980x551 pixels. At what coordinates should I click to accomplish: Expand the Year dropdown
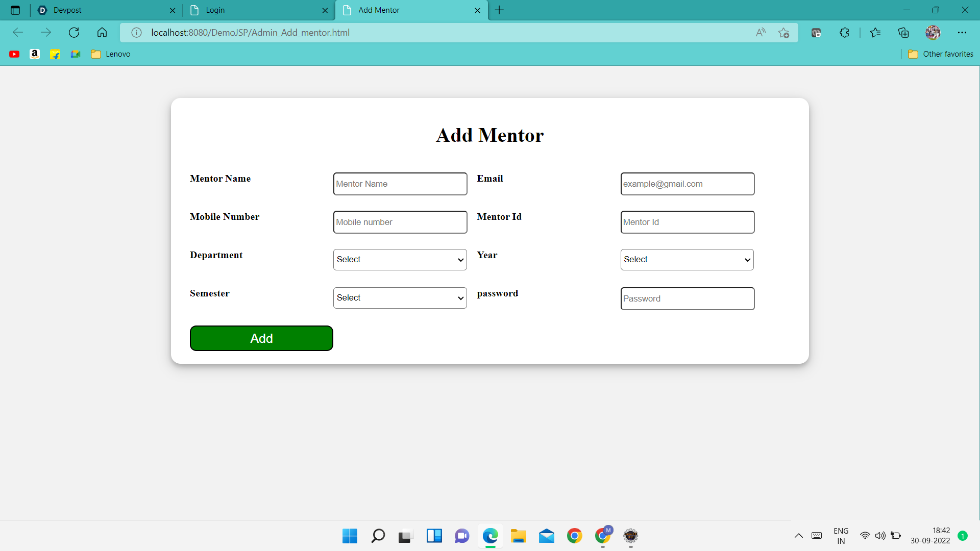pyautogui.click(x=687, y=260)
